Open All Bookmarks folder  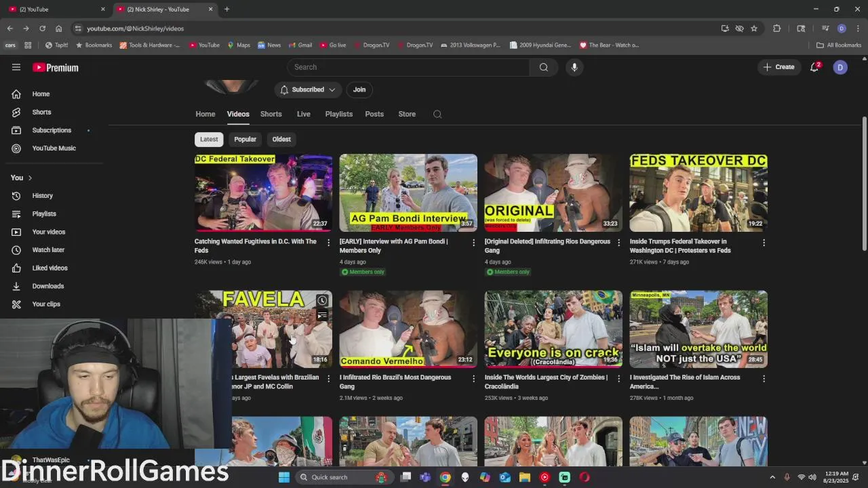pos(839,45)
